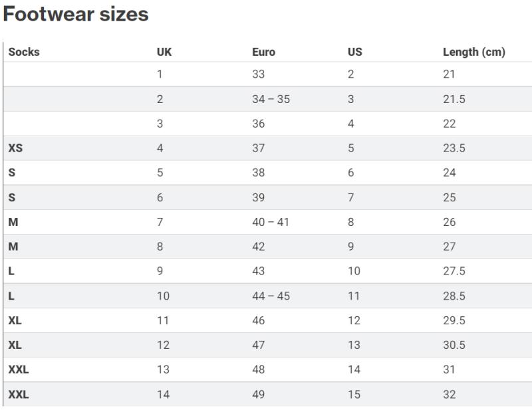
Task: Click the XS sock size cell
Action: [15, 148]
